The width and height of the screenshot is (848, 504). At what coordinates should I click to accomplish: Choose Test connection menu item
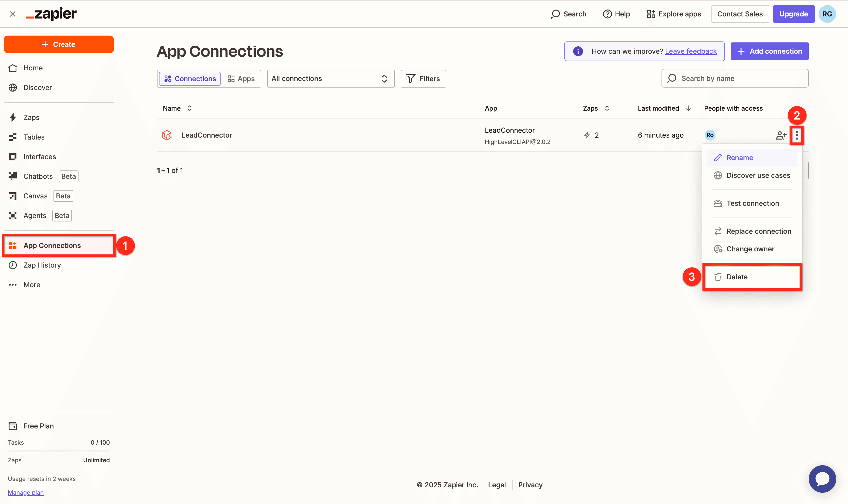752,203
